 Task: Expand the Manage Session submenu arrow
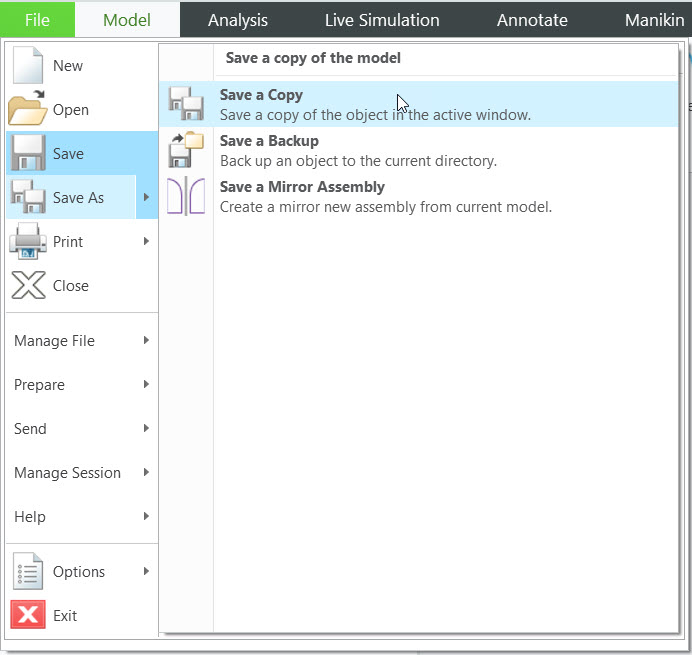[x=147, y=472]
